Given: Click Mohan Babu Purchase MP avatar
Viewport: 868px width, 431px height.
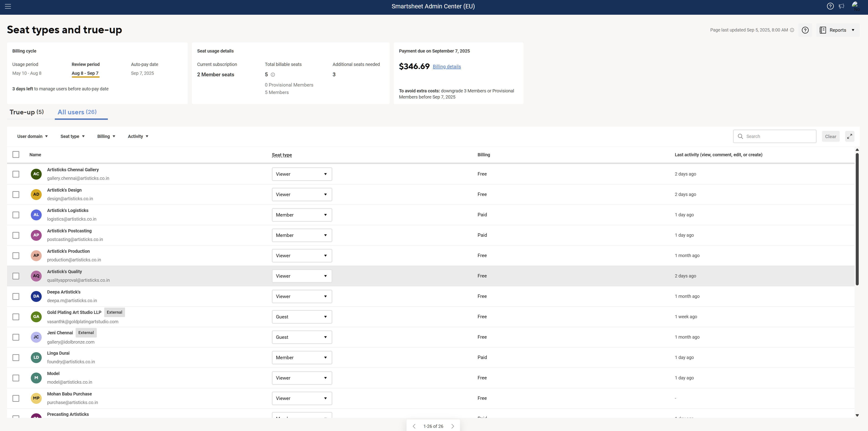Looking at the screenshot, I should (36, 398).
